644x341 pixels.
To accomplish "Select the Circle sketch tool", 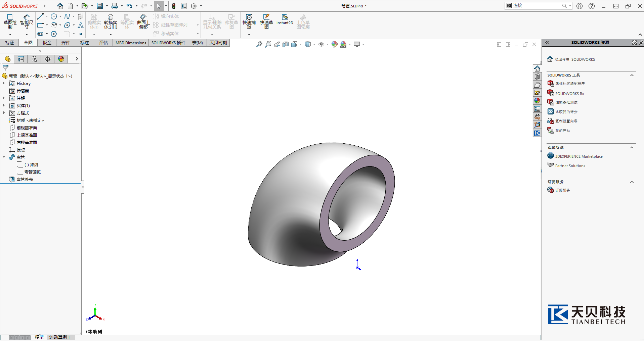I will pos(54,16).
